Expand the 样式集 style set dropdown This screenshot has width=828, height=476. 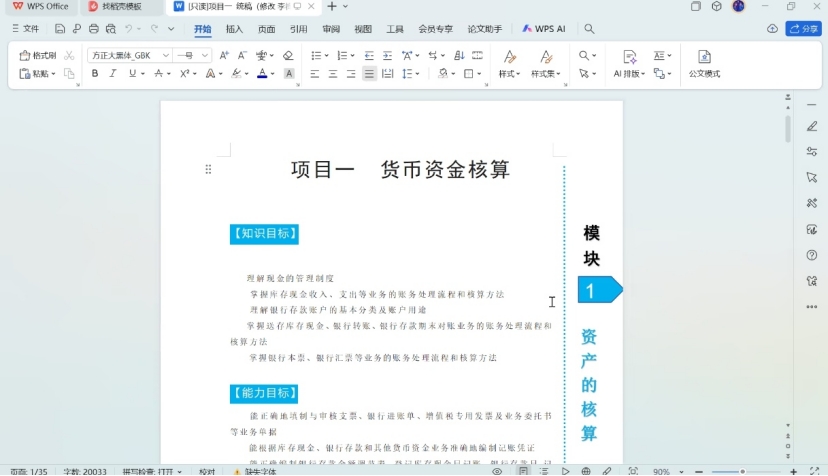coord(546,74)
